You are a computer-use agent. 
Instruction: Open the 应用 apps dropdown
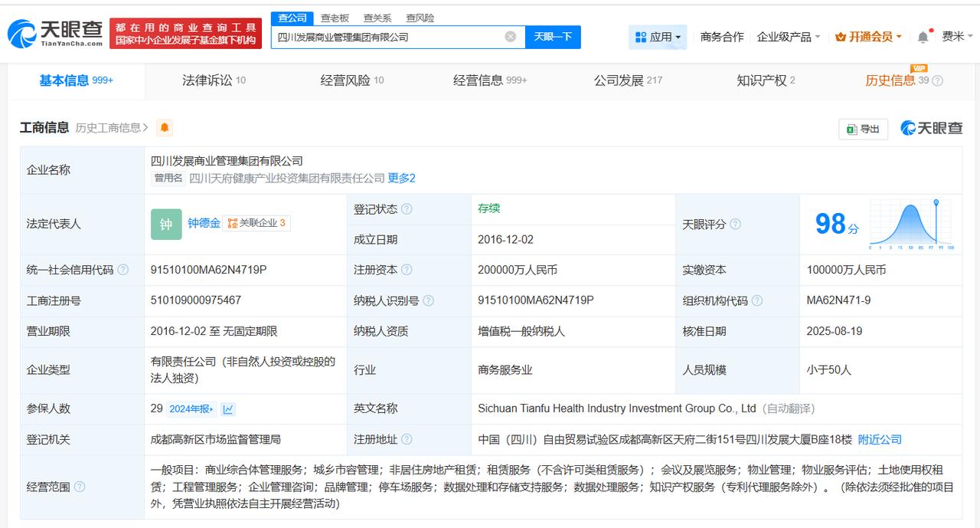(x=658, y=37)
